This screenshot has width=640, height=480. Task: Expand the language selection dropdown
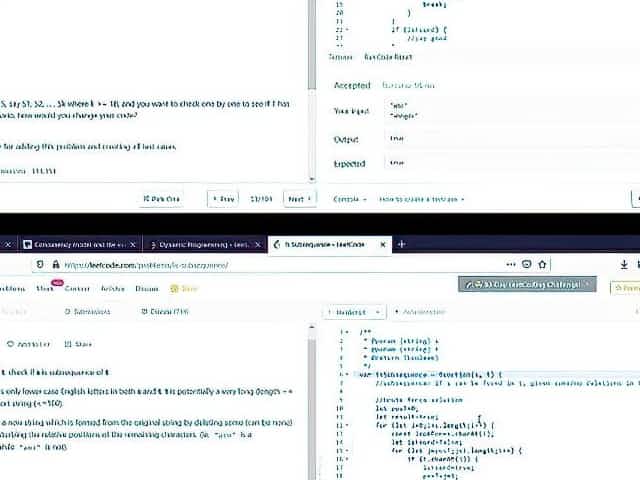353,312
